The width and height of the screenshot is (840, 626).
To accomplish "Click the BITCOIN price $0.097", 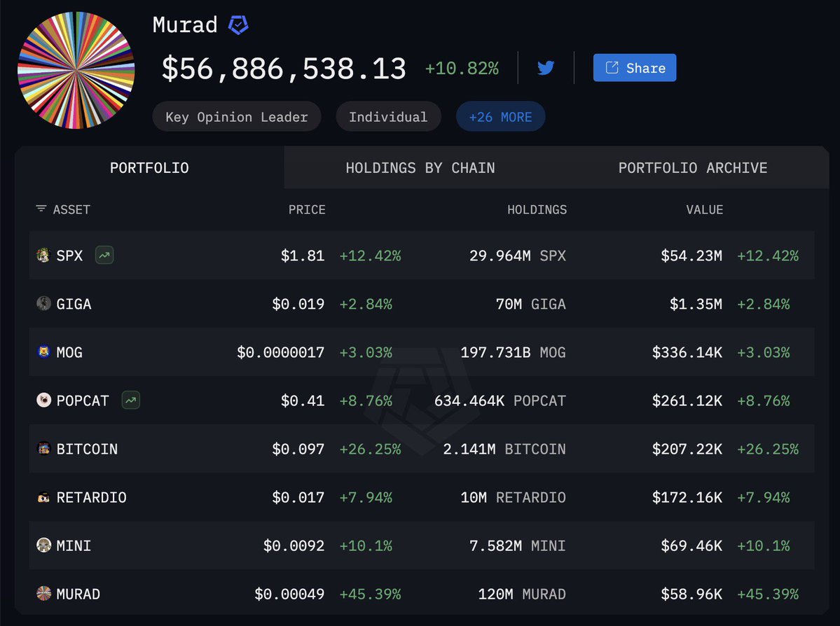I will (298, 449).
